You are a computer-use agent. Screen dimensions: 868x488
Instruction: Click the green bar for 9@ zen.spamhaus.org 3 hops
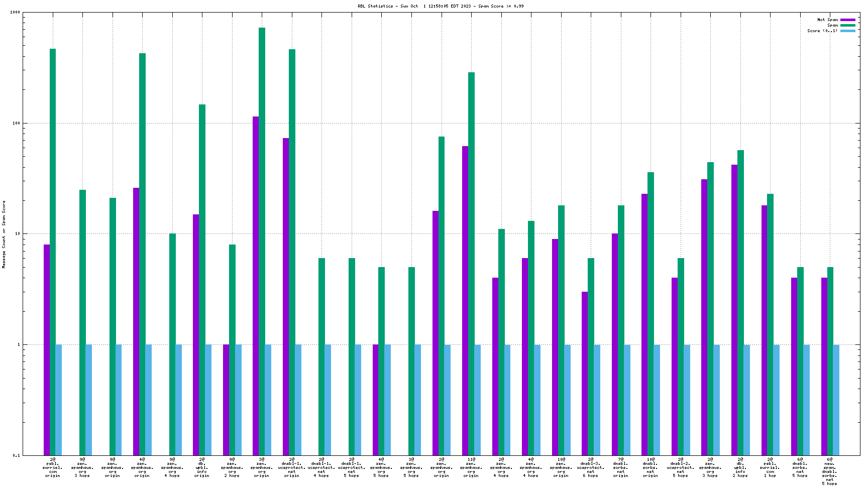pyautogui.click(x=82, y=322)
